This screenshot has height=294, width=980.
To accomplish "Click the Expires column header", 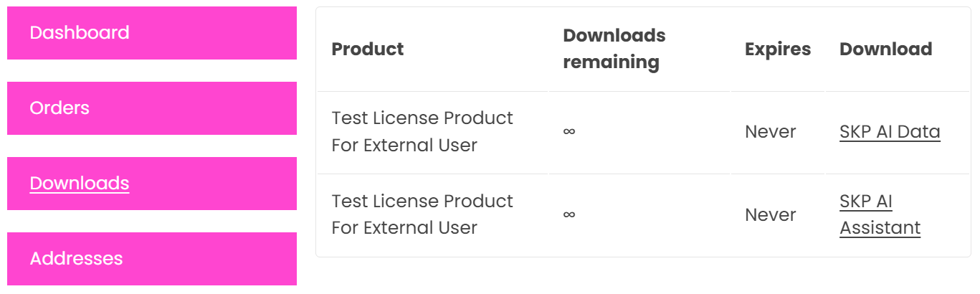I will 778,49.
